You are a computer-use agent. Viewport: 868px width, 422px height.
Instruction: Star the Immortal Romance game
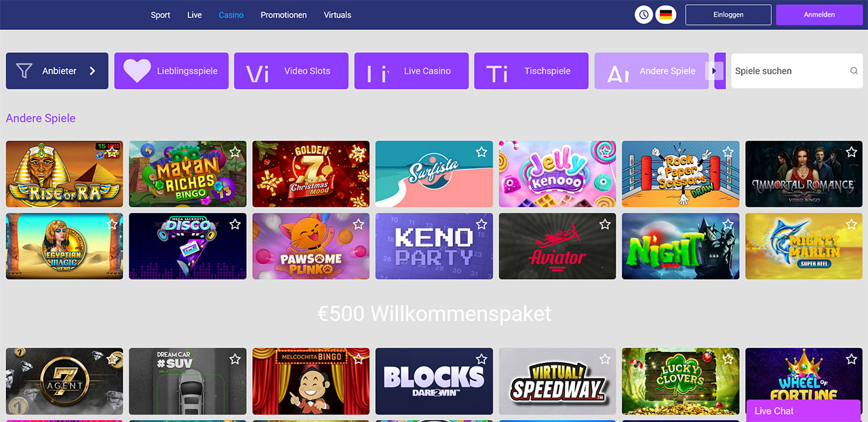(851, 152)
